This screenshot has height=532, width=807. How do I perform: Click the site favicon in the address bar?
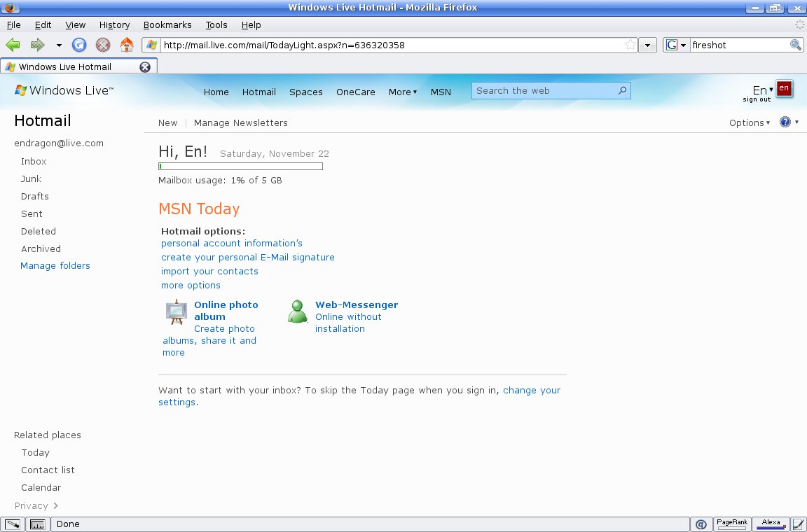tap(151, 45)
